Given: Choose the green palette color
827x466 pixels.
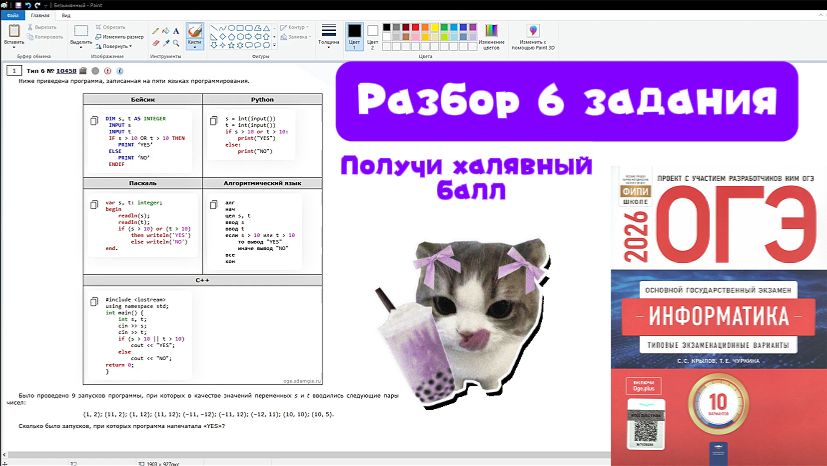Looking at the screenshot, I should [x=444, y=27].
